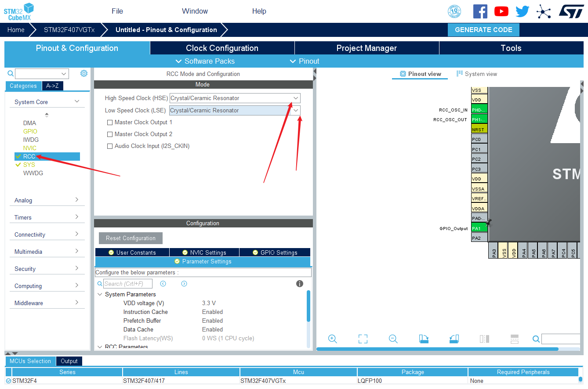
Task: Click the GENERATE CODE button
Action: (483, 30)
